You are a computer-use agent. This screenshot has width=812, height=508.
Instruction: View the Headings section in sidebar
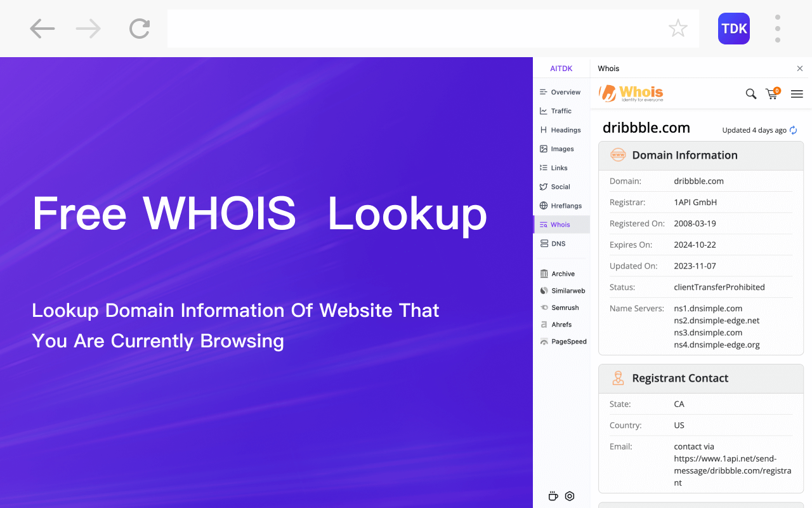pos(562,130)
